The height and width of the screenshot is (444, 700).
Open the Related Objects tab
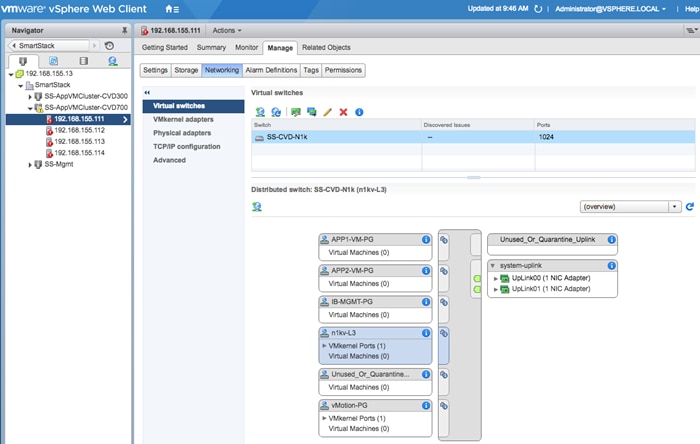[326, 47]
